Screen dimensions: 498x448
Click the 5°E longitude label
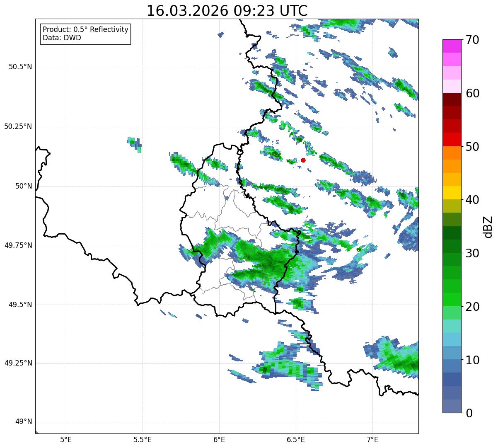(x=66, y=440)
